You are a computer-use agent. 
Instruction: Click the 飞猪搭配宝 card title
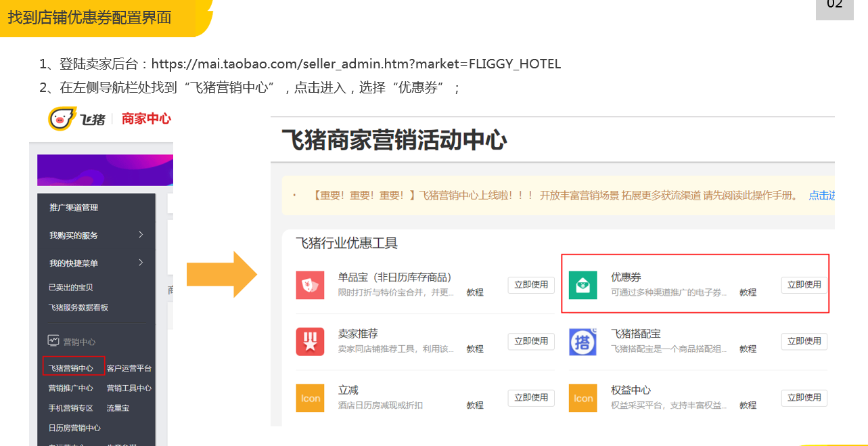(x=636, y=333)
